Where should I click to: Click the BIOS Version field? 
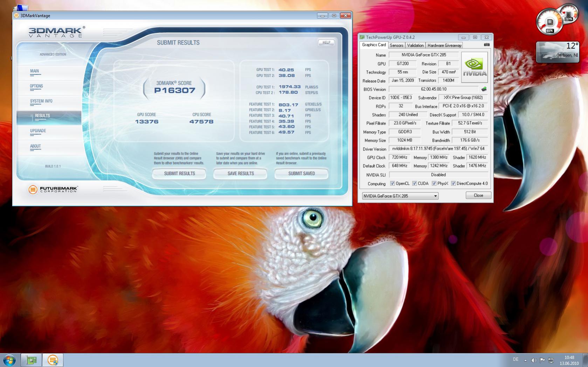coord(434,89)
